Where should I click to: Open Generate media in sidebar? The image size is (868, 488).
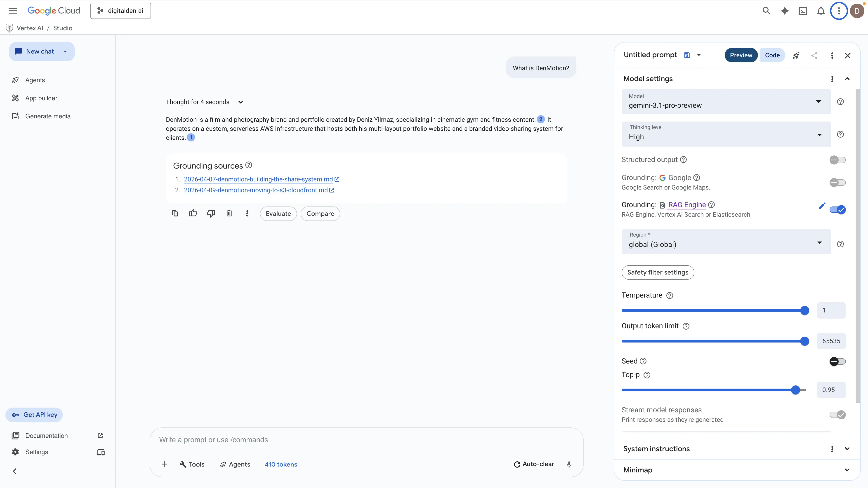pyautogui.click(x=48, y=116)
